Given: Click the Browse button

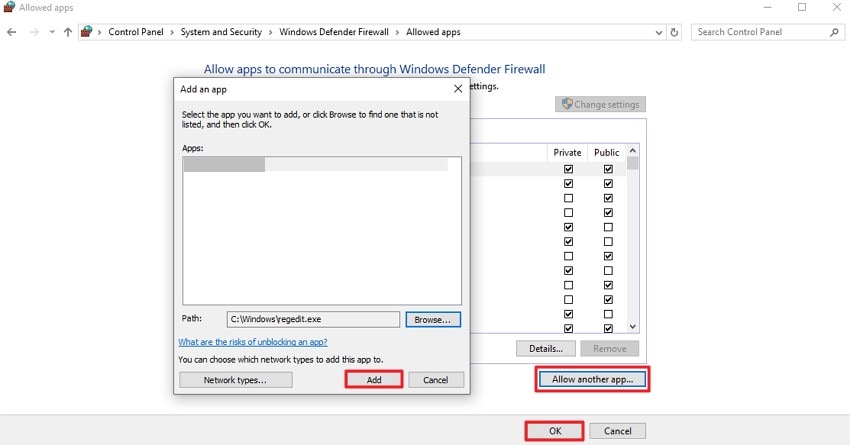Looking at the screenshot, I should pyautogui.click(x=433, y=319).
